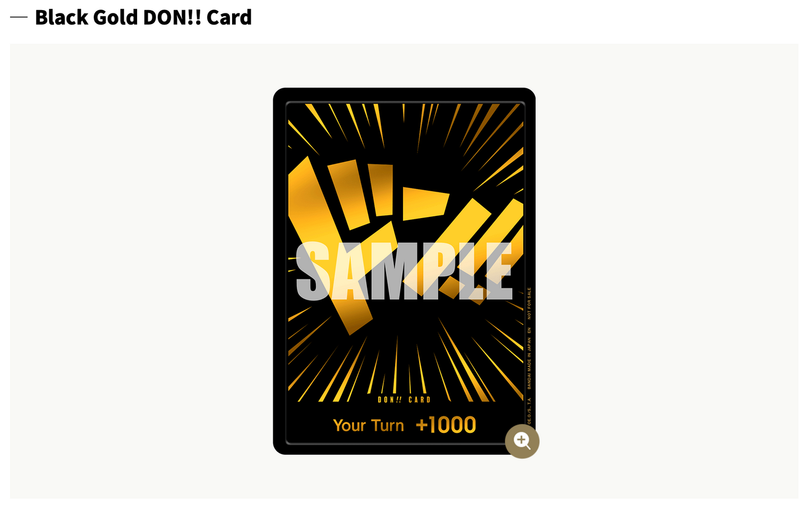This screenshot has width=812, height=524.
Task: Click the word "Black" in the heading
Action: click(x=61, y=17)
